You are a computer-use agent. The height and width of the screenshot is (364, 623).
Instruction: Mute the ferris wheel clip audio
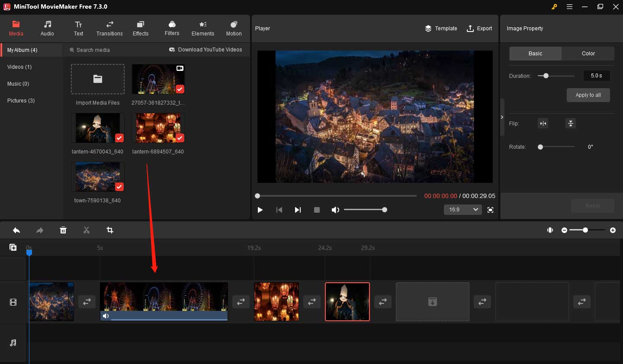106,316
